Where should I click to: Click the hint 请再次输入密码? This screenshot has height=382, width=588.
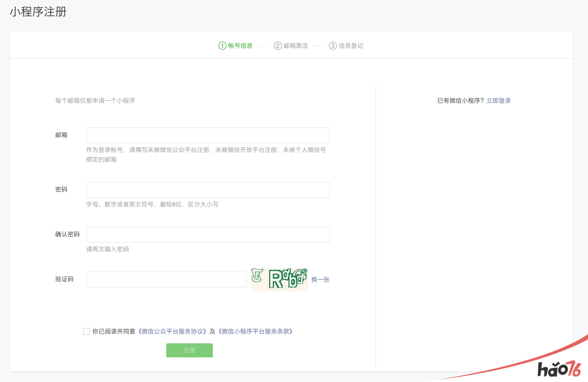coord(108,249)
